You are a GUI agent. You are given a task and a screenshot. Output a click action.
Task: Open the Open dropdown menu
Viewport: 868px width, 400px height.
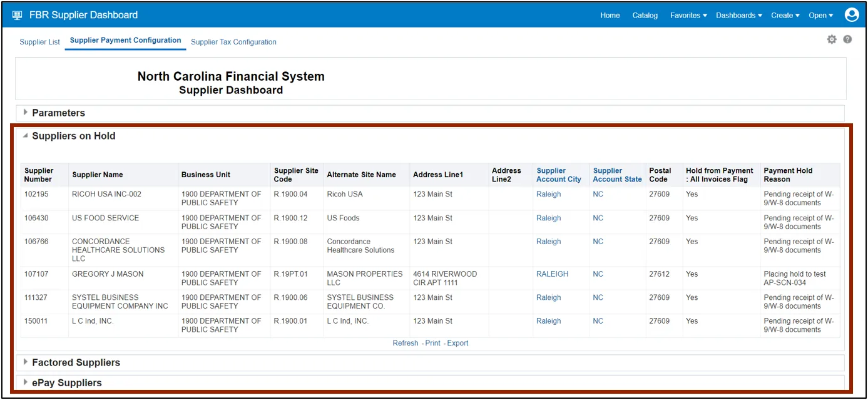pyautogui.click(x=821, y=16)
